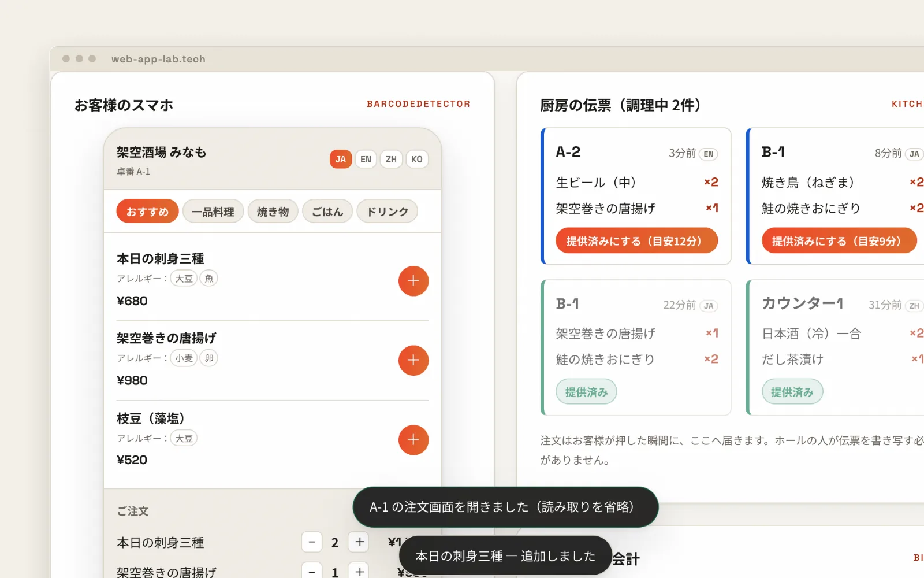
Task: Click 卓番 A-1 table label
Action: click(133, 172)
